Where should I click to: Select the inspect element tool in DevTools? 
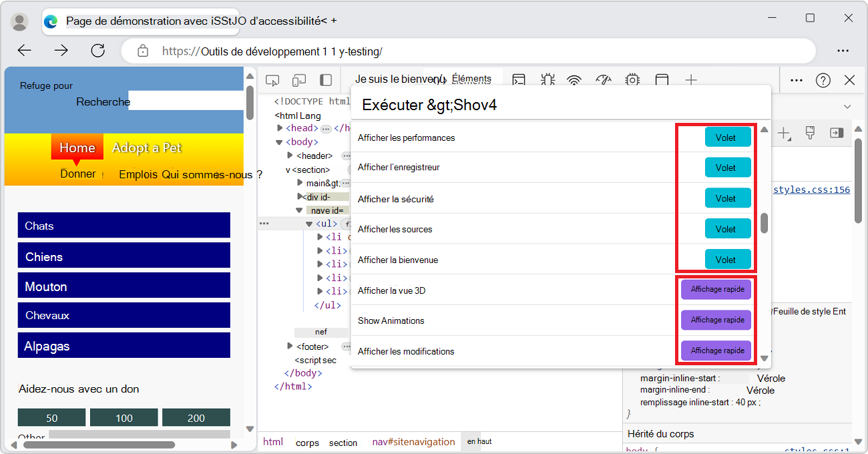(272, 80)
